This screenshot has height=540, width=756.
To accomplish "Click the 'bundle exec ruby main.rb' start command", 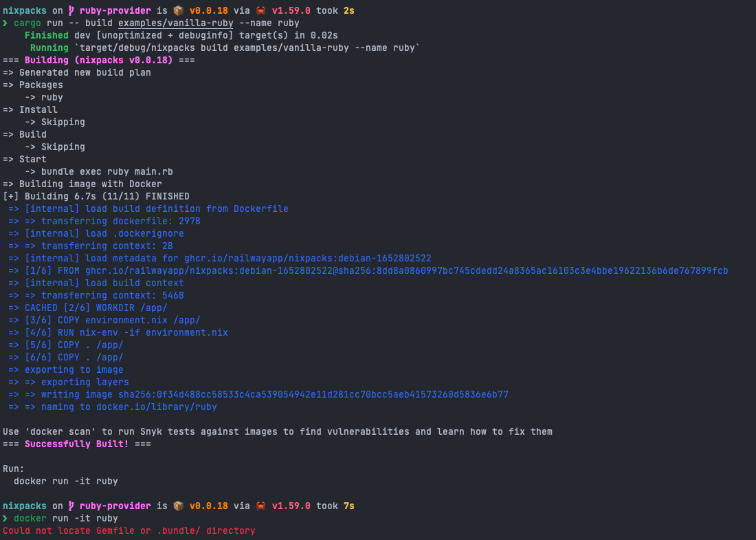I will click(x=107, y=172).
